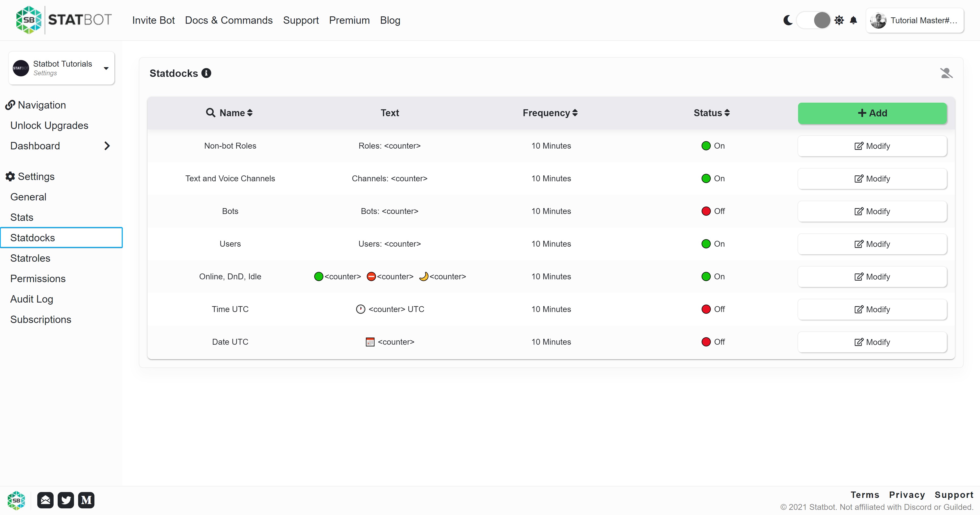Viewport: 980px width, 515px height.
Task: Expand the Dashboard submenu chevron
Action: pyautogui.click(x=107, y=146)
